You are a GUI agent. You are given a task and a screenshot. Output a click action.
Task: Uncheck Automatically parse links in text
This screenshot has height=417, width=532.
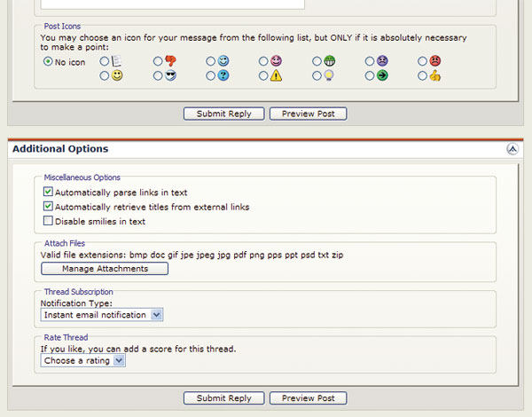click(x=48, y=192)
